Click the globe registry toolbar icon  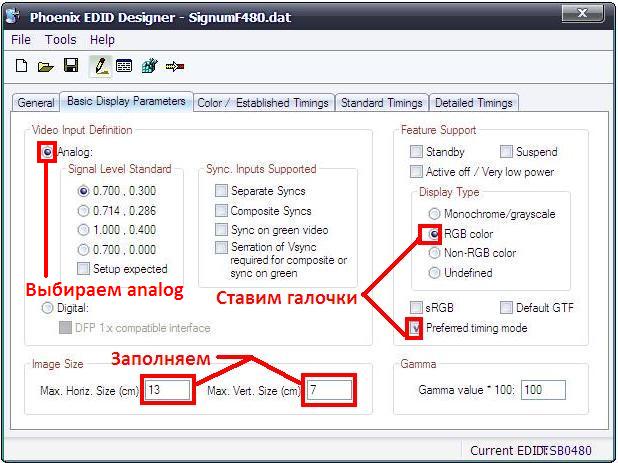coord(150,67)
